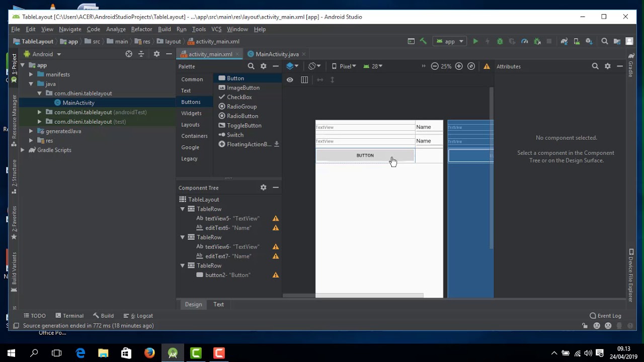Click the Search Everywhere magnifier in main toolbar

[605, 42]
